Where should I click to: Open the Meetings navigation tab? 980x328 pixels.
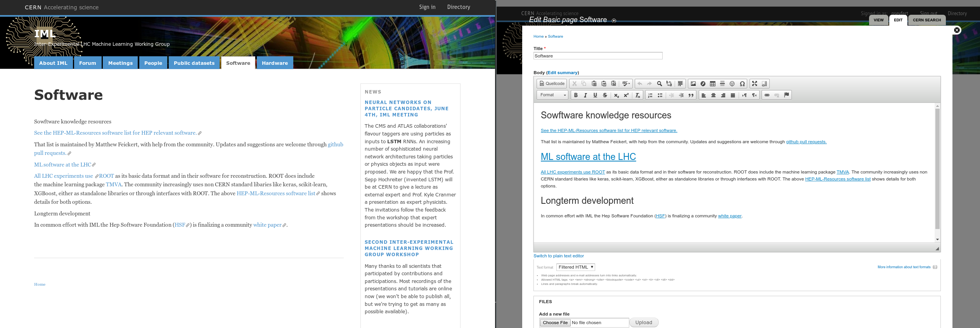click(120, 63)
